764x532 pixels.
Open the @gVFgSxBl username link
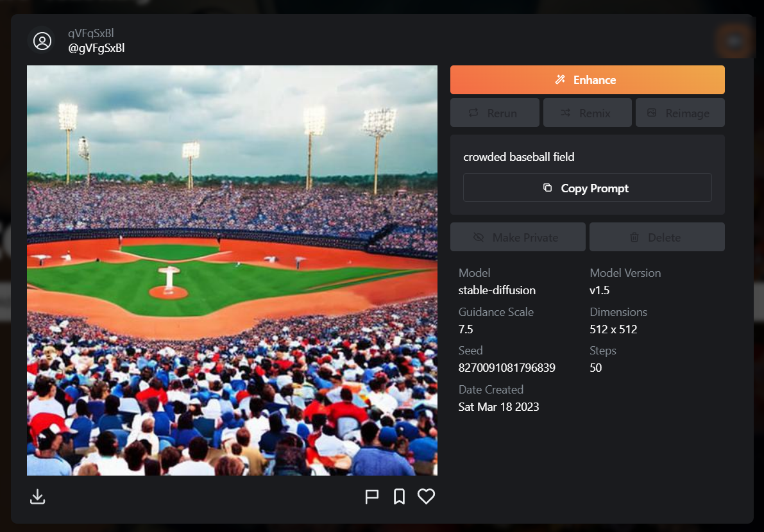(96, 48)
